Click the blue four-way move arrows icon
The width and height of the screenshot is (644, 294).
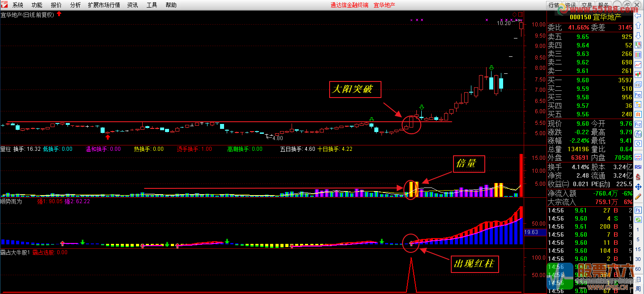click(638, 187)
